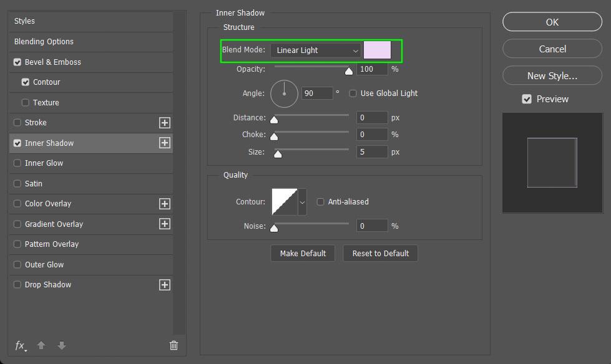Click plus icon beside Drop Shadow

coord(164,285)
